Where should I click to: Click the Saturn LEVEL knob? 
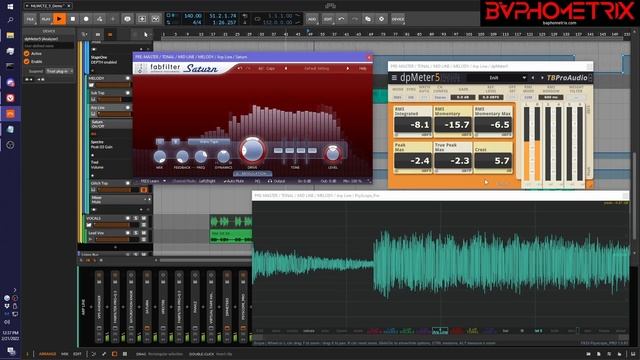click(x=333, y=154)
